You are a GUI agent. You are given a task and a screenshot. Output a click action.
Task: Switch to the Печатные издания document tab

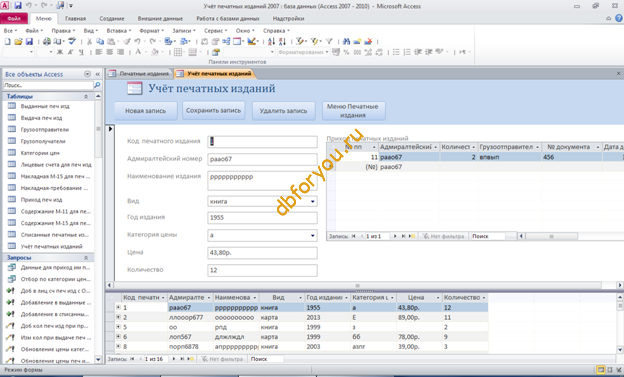pyautogui.click(x=140, y=74)
